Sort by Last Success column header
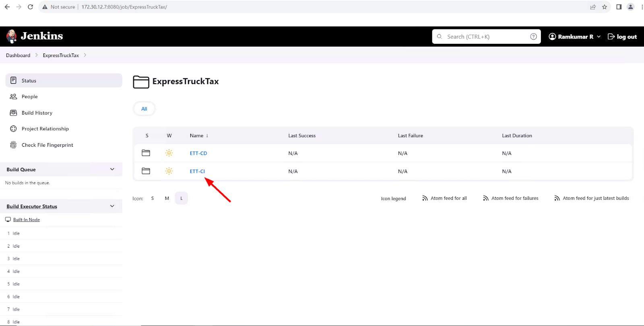This screenshot has width=644, height=326. (x=302, y=135)
